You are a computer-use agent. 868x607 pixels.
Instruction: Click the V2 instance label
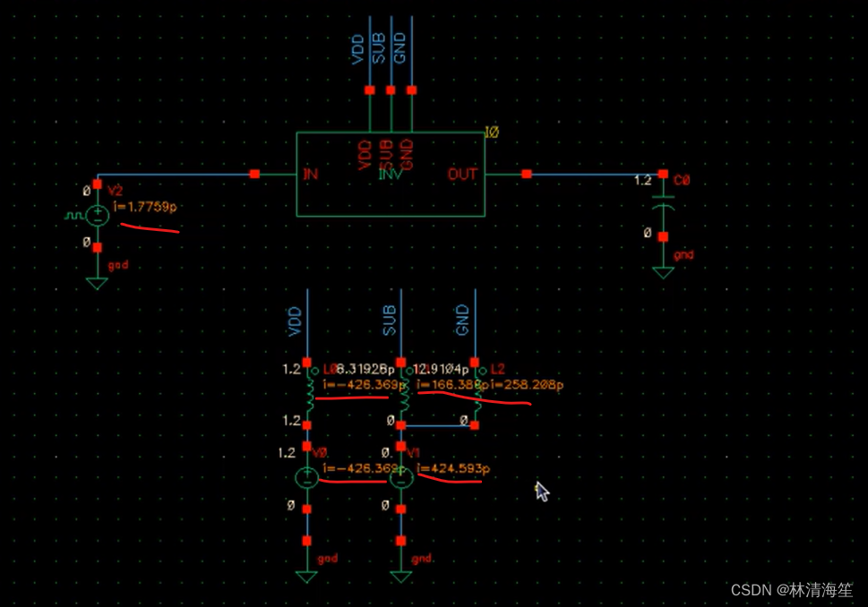pos(116,191)
